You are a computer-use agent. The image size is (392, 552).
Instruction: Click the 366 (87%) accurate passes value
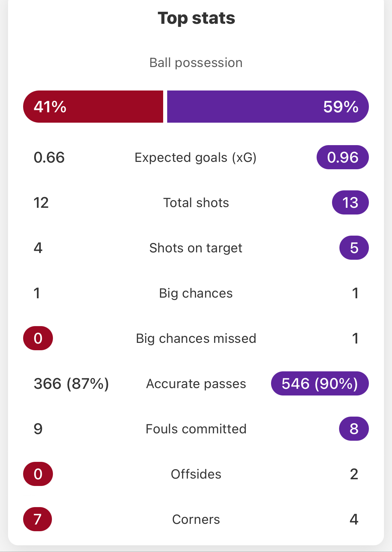(71, 384)
